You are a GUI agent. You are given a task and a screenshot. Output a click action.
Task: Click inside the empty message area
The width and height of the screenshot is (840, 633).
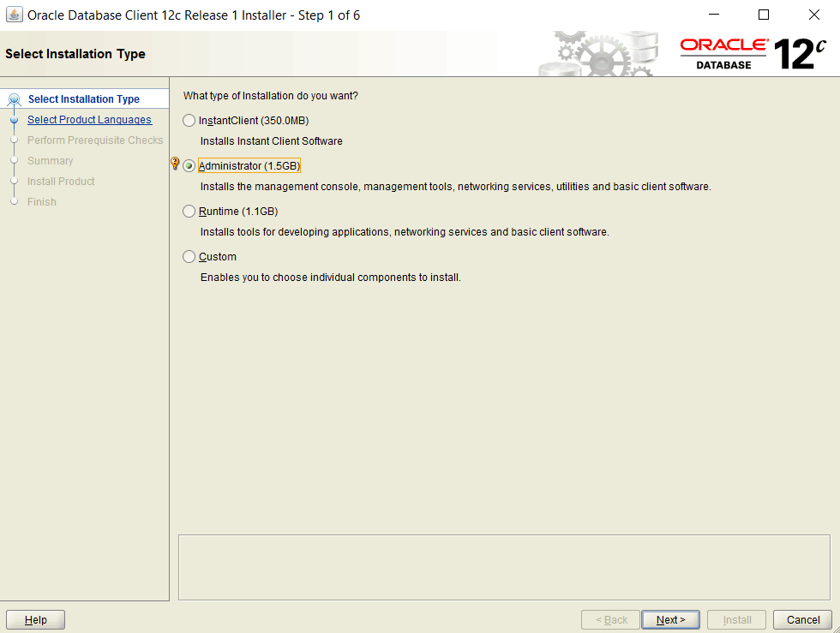click(504, 568)
